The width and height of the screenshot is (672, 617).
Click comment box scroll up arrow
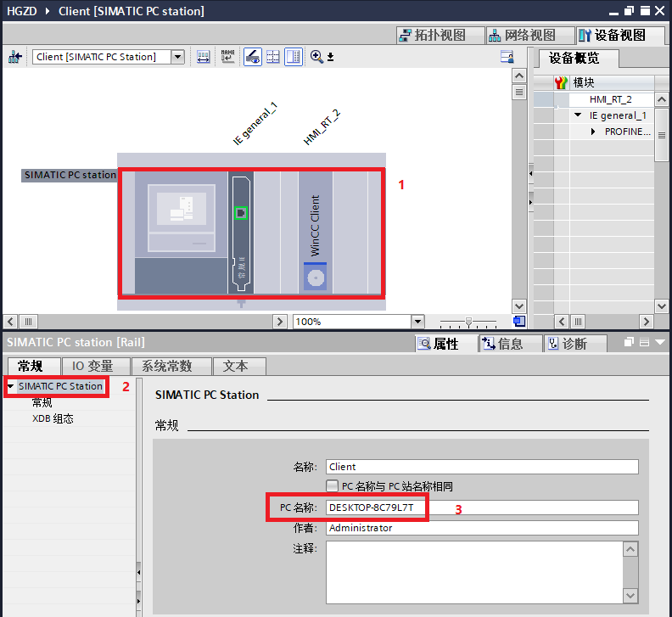[630, 549]
